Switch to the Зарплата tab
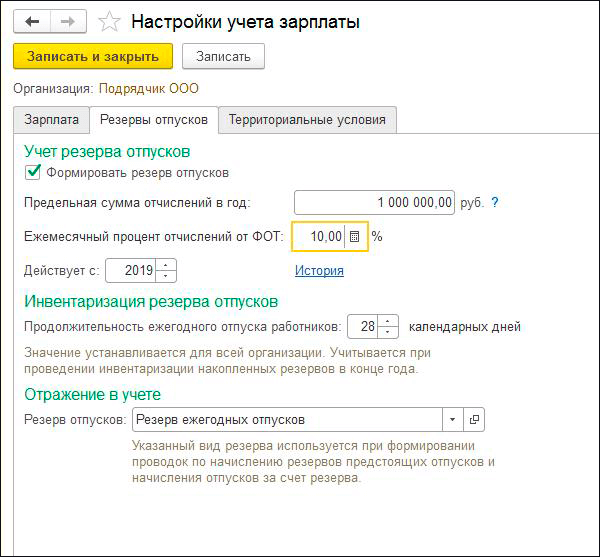Image resolution: width=600 pixels, height=557 pixels. pyautogui.click(x=51, y=119)
